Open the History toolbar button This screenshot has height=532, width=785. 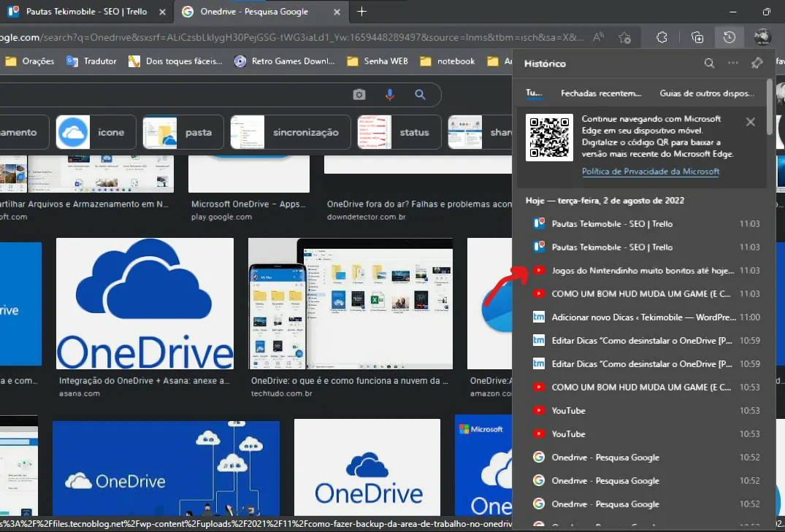click(x=729, y=37)
